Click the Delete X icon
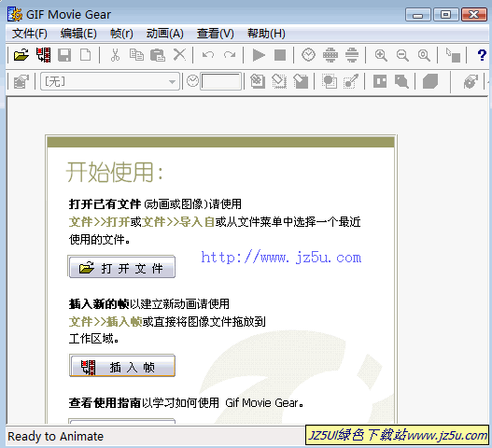 pos(179,55)
